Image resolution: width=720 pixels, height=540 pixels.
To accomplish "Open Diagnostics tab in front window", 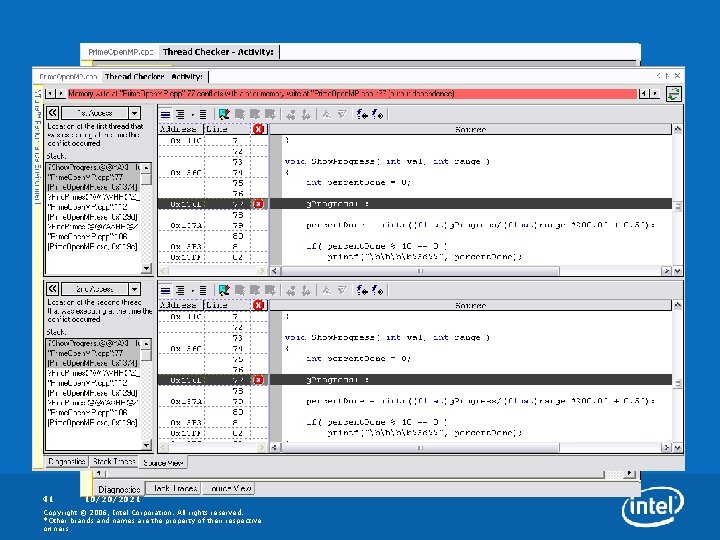I will (67, 461).
